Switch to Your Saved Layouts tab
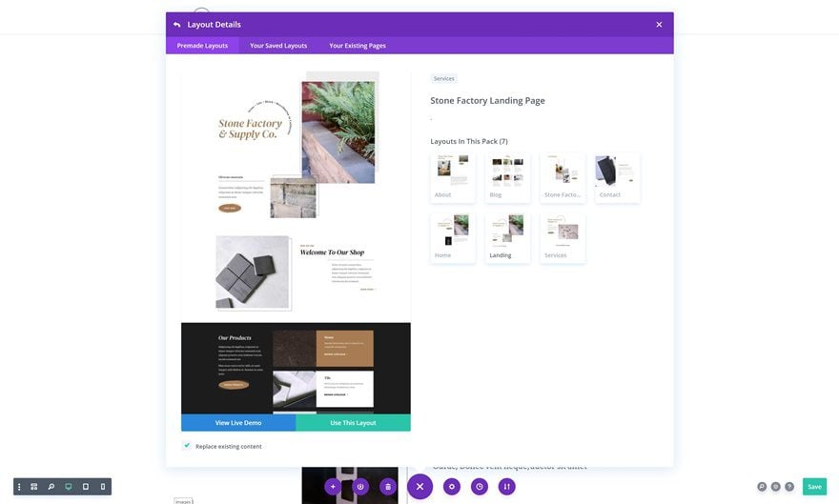The height and width of the screenshot is (504, 839). pyautogui.click(x=278, y=46)
